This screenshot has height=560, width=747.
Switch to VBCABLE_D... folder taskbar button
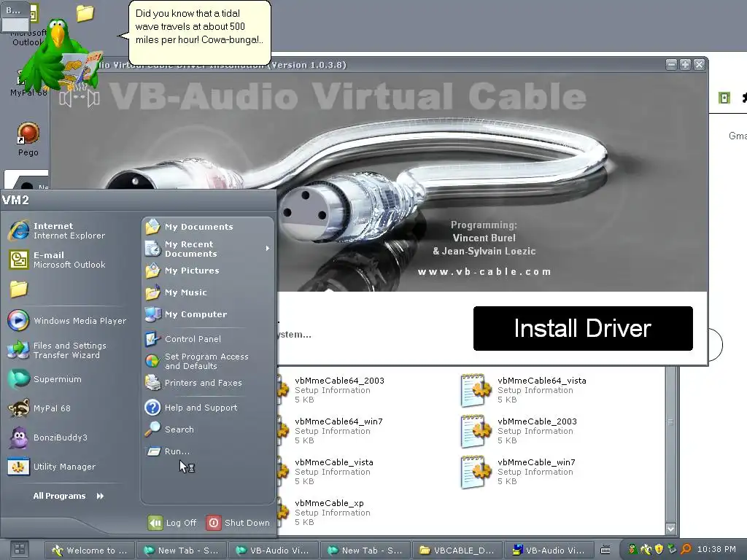pyautogui.click(x=457, y=550)
